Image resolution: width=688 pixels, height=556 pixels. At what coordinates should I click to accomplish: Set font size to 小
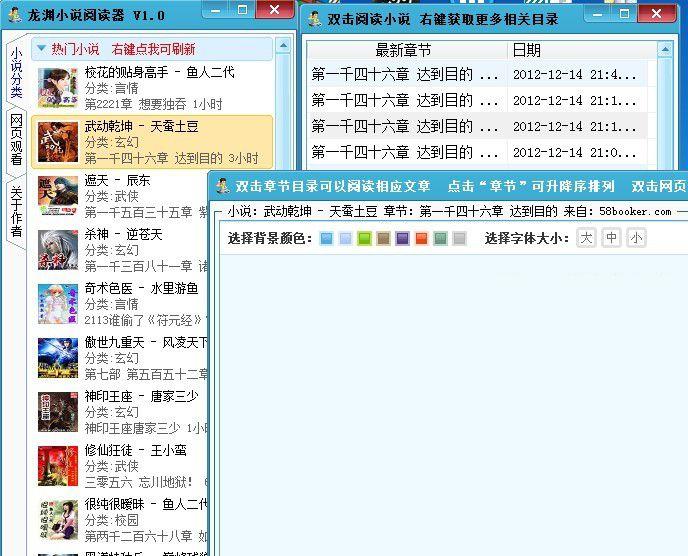click(636, 238)
